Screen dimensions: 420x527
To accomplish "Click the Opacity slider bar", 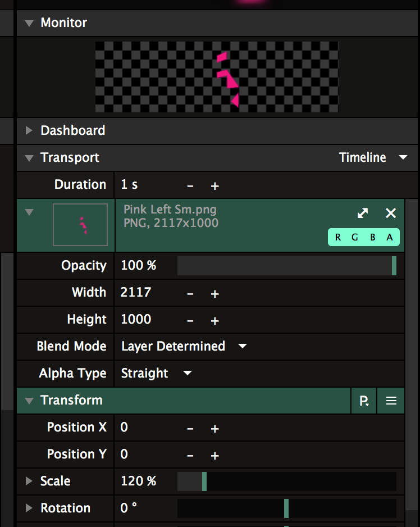I will click(x=286, y=266).
